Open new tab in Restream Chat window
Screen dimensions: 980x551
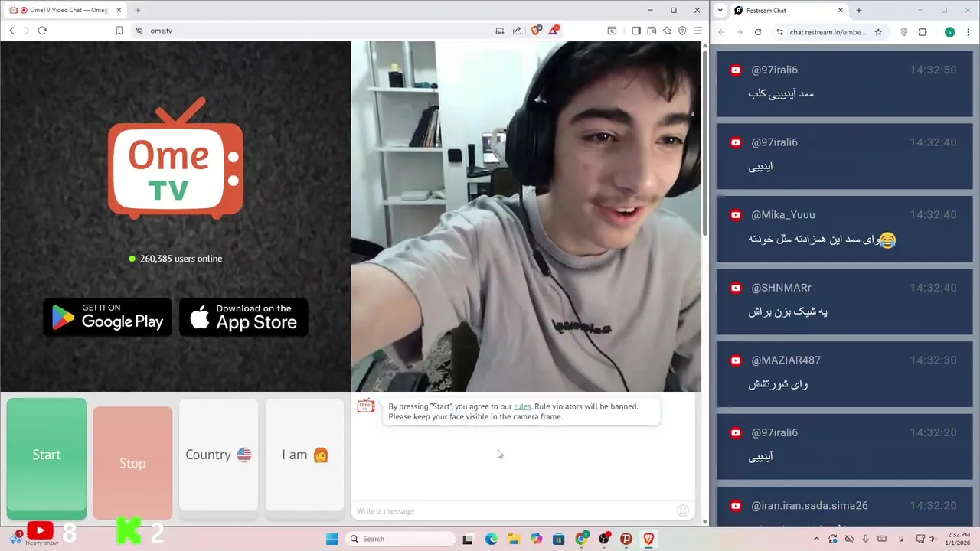[x=858, y=10]
